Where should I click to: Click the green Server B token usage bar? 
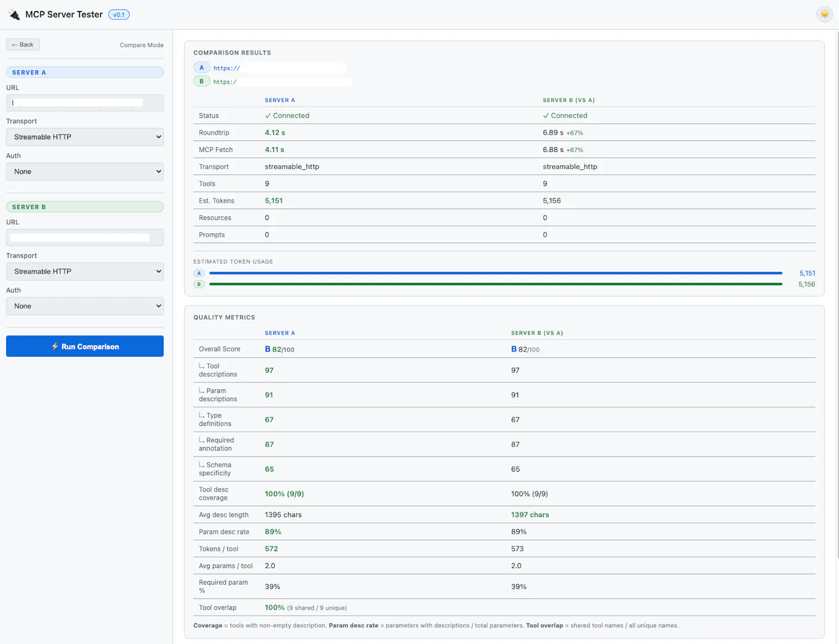pos(496,284)
